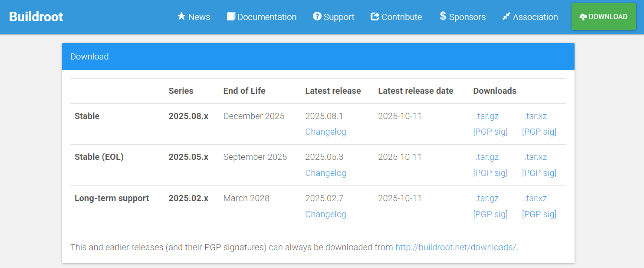Click the share icon beside Contribute
The image size is (644, 268).
pos(375,17)
